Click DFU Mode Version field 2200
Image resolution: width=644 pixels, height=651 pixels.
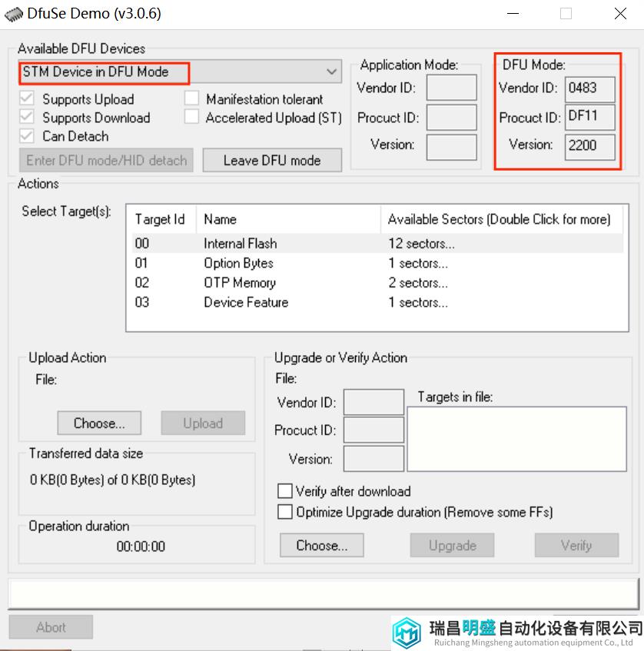tap(589, 147)
